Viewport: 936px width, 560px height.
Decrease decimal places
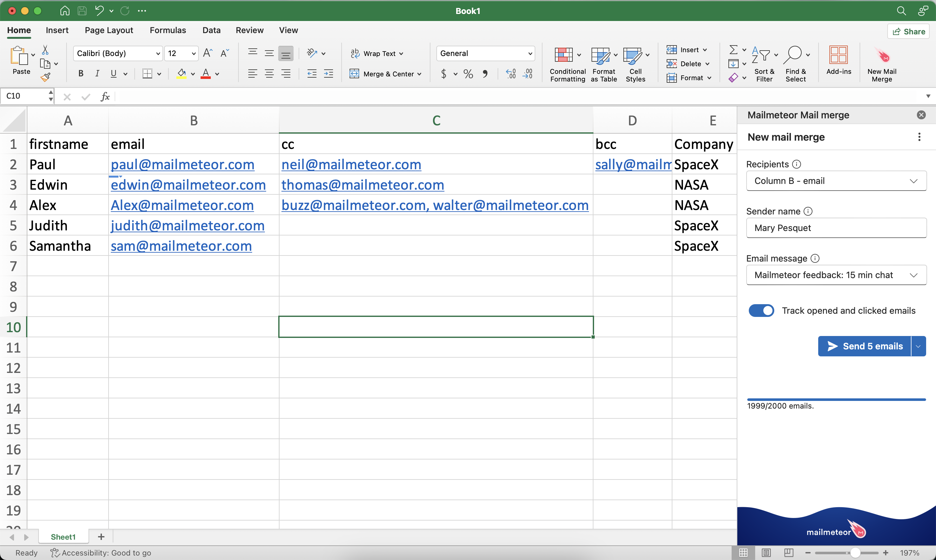click(528, 73)
